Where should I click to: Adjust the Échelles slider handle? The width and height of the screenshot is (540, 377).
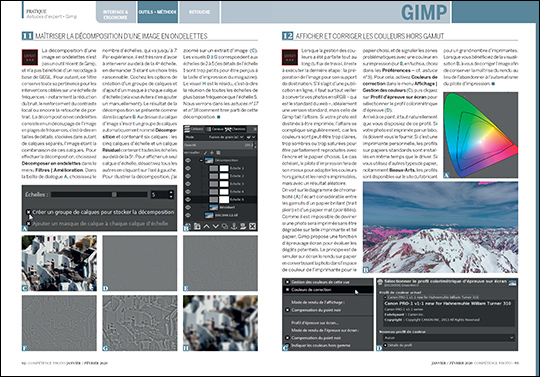(114, 195)
